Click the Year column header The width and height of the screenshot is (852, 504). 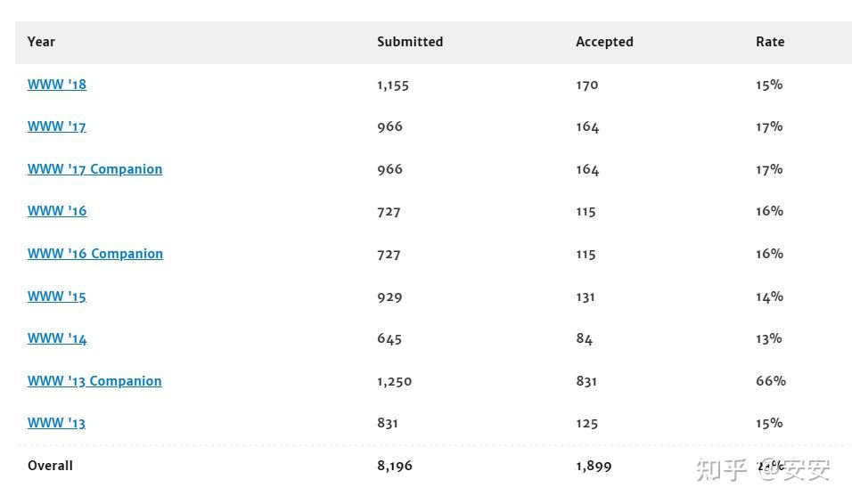[x=41, y=42]
